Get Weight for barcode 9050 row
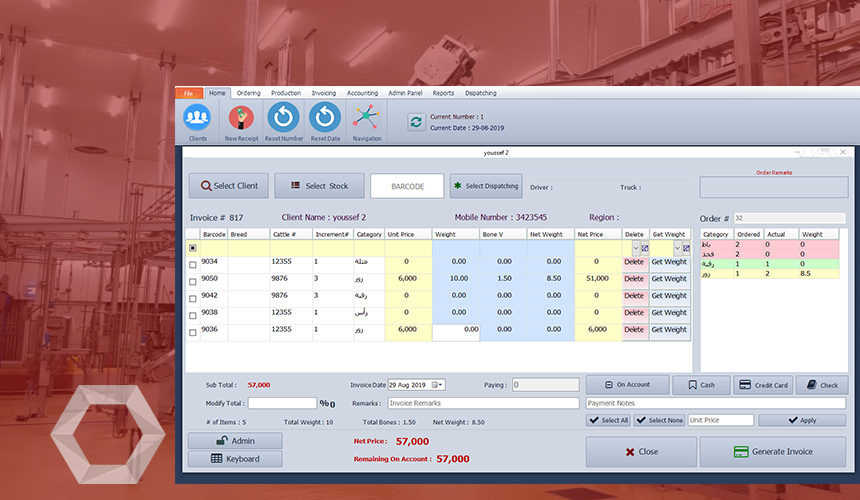Image resolution: width=860 pixels, height=500 pixels. (669, 280)
